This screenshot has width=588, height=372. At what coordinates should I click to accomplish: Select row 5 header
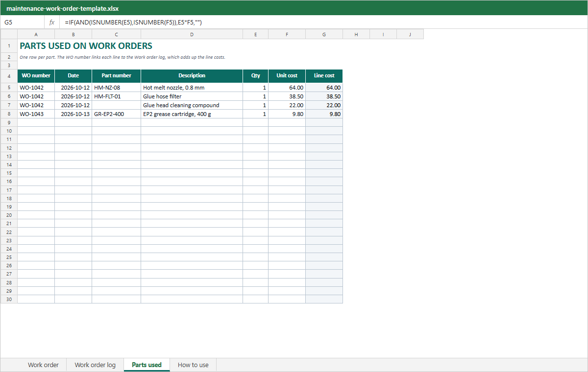[9, 88]
